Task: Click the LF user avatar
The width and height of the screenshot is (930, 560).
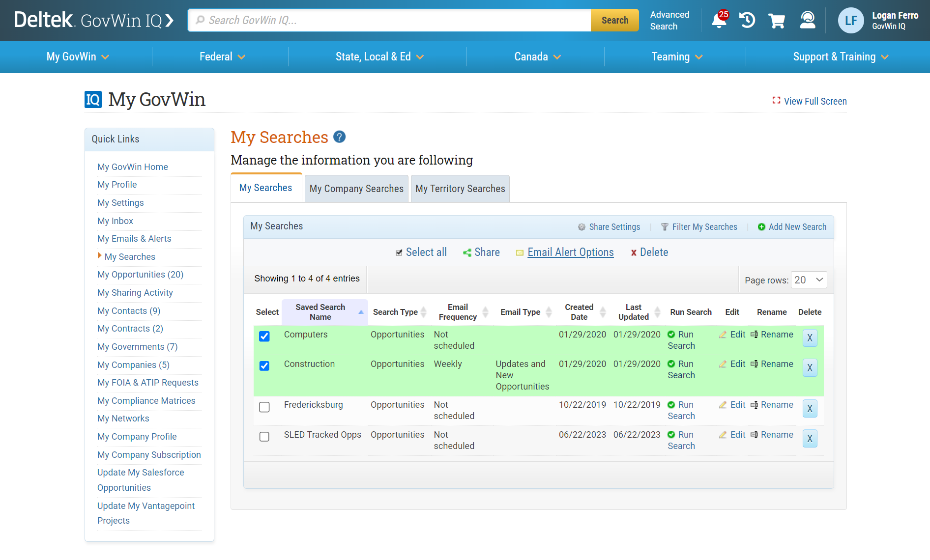Action: click(x=850, y=21)
